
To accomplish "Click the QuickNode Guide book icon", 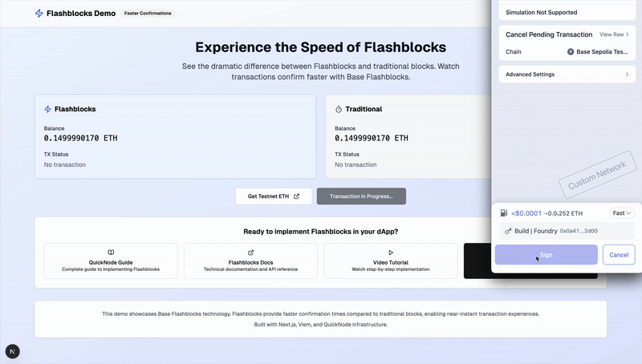I will click(111, 253).
